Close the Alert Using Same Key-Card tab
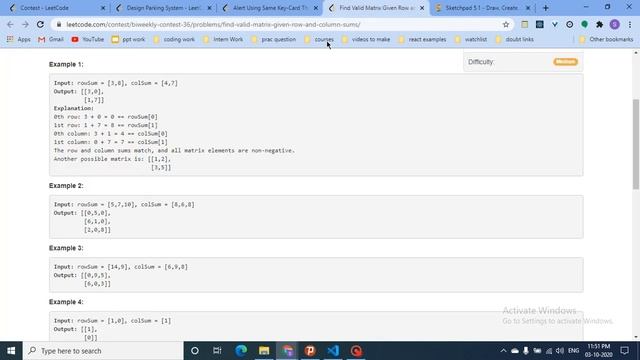This screenshot has height=360, width=640. tap(316, 8)
